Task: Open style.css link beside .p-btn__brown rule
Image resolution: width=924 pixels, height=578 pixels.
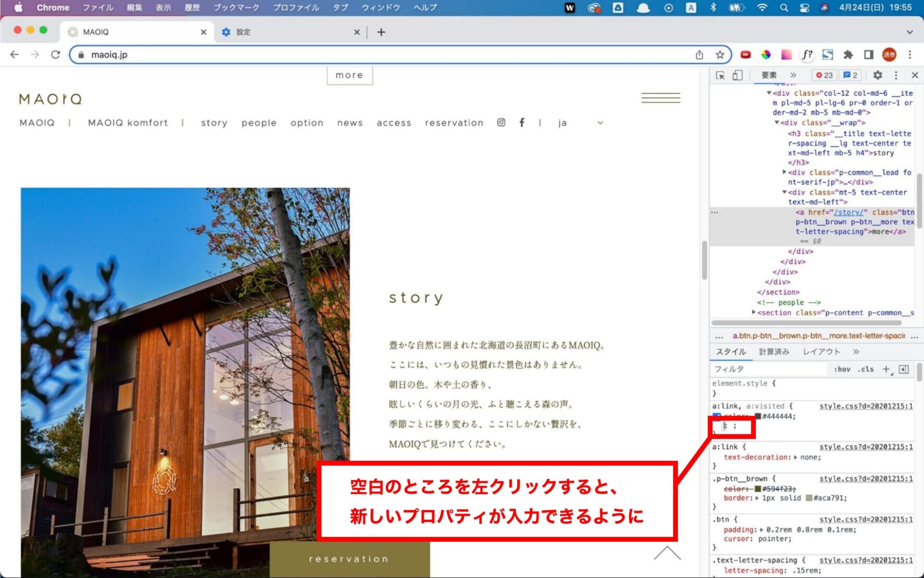Action: [x=866, y=479]
